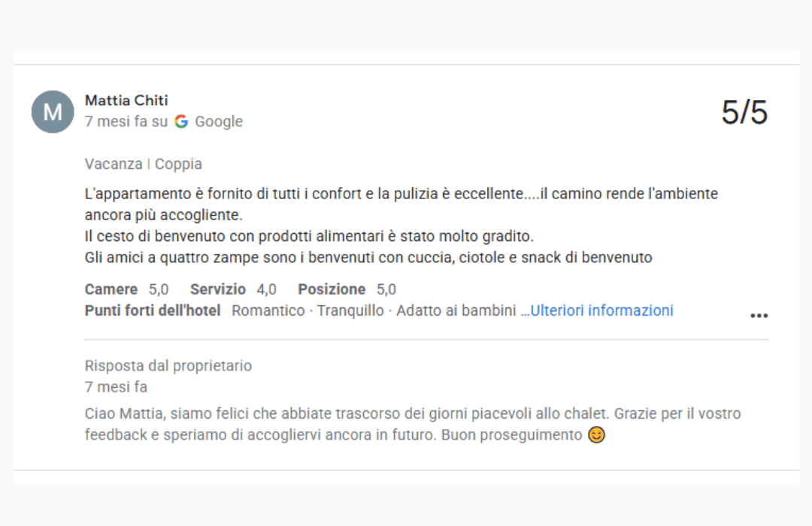The width and height of the screenshot is (812, 526).
Task: Click Punti forti dell'hotel label
Action: [153, 310]
